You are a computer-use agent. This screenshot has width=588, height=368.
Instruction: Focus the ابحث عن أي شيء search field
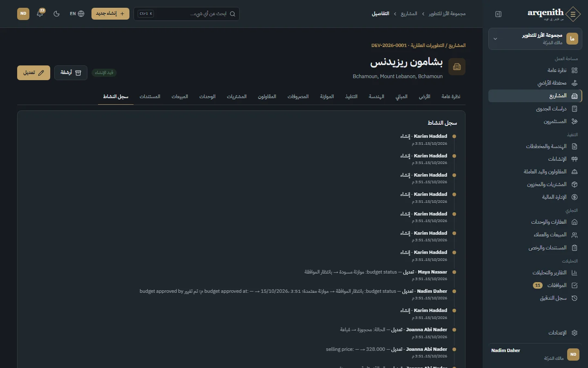(x=186, y=14)
